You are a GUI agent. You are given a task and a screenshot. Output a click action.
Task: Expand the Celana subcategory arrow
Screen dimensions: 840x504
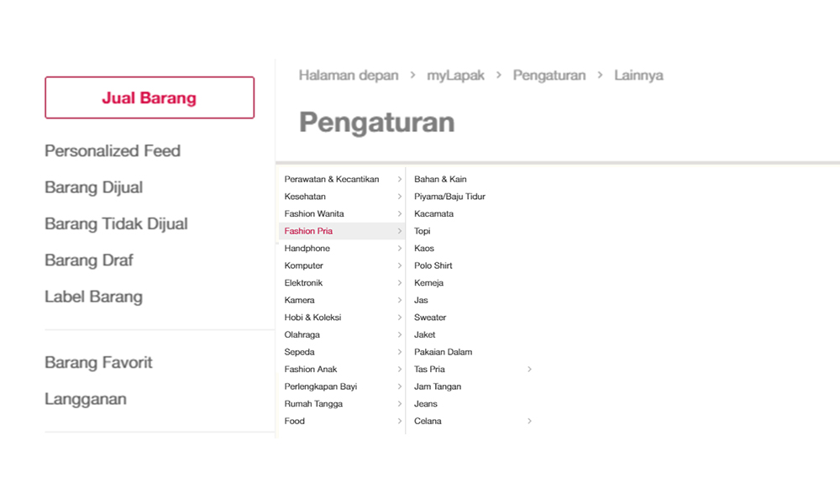tap(529, 422)
